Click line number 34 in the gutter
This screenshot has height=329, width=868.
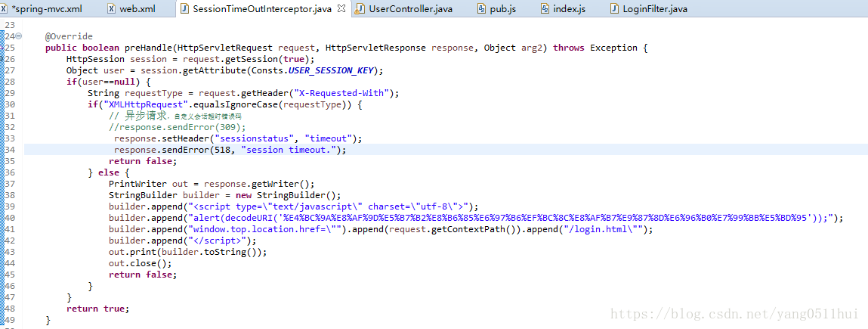9,150
